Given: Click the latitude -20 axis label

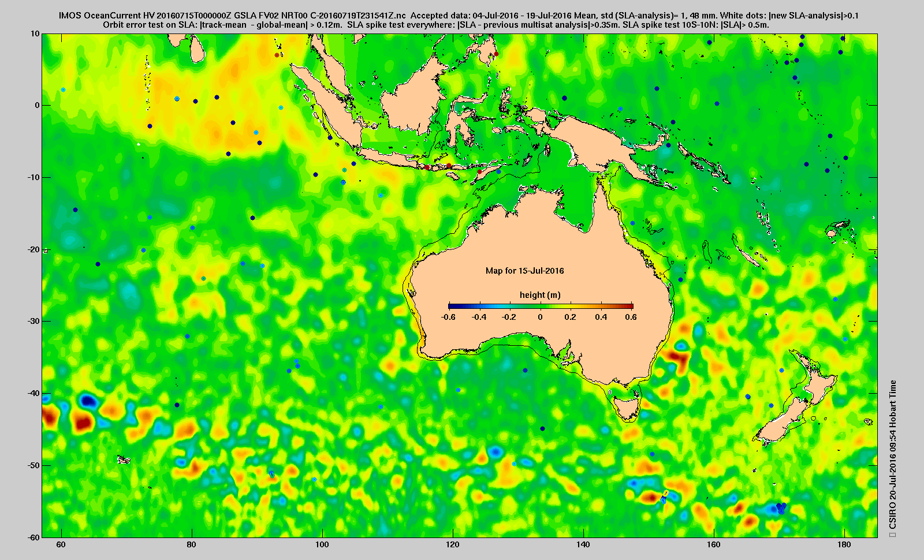Looking at the screenshot, I should 33,249.
